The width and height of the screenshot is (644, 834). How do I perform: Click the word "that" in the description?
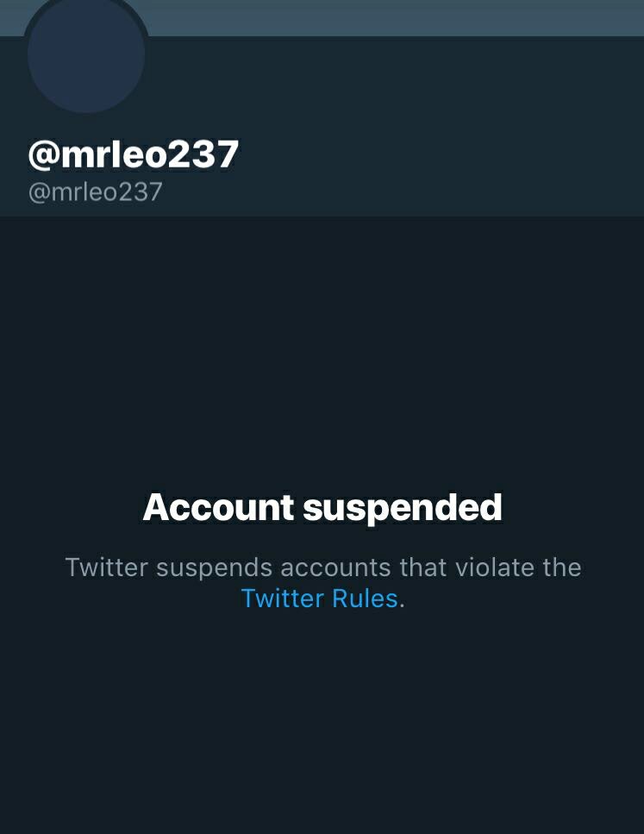click(424, 567)
